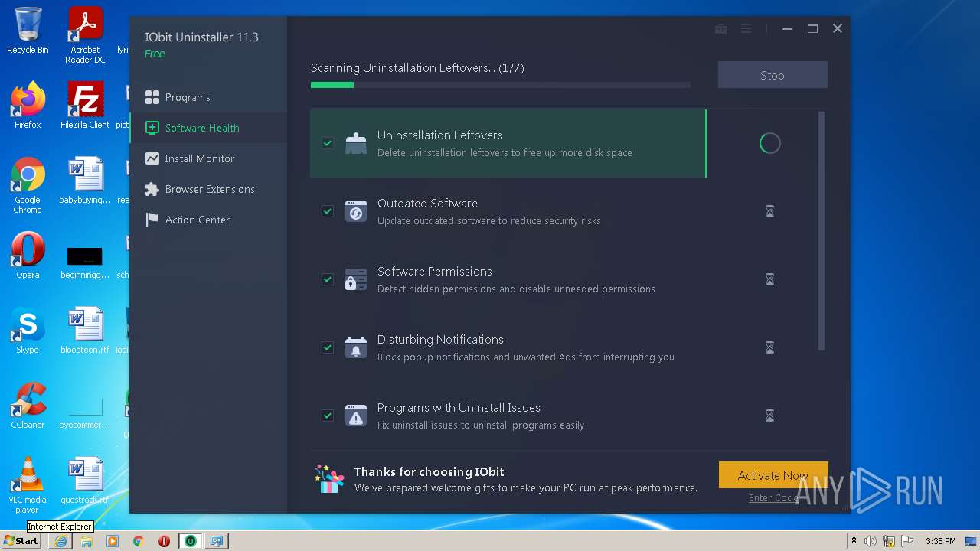Select the bloodteen.rtf desktop file

click(x=85, y=331)
